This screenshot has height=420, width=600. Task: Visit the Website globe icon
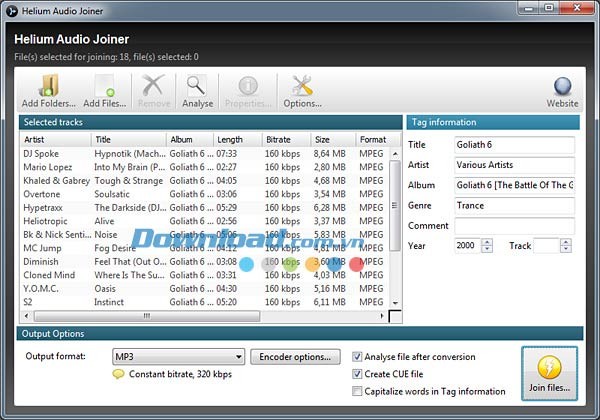[562, 92]
